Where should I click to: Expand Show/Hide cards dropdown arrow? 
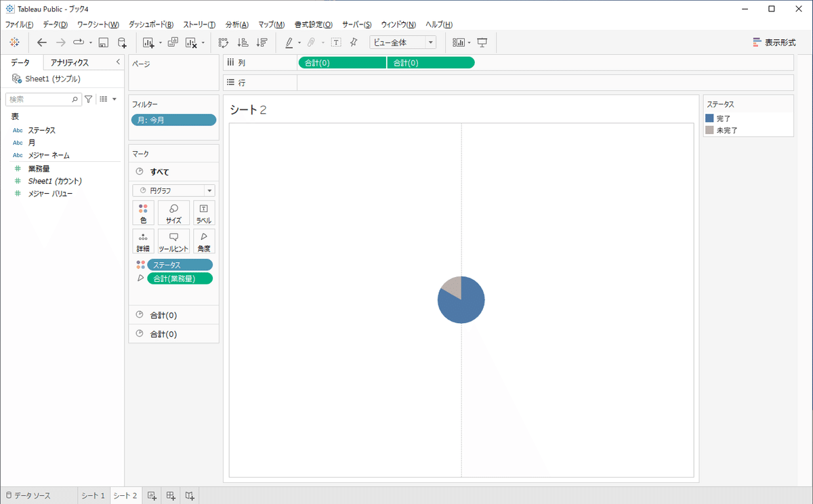[469, 43]
